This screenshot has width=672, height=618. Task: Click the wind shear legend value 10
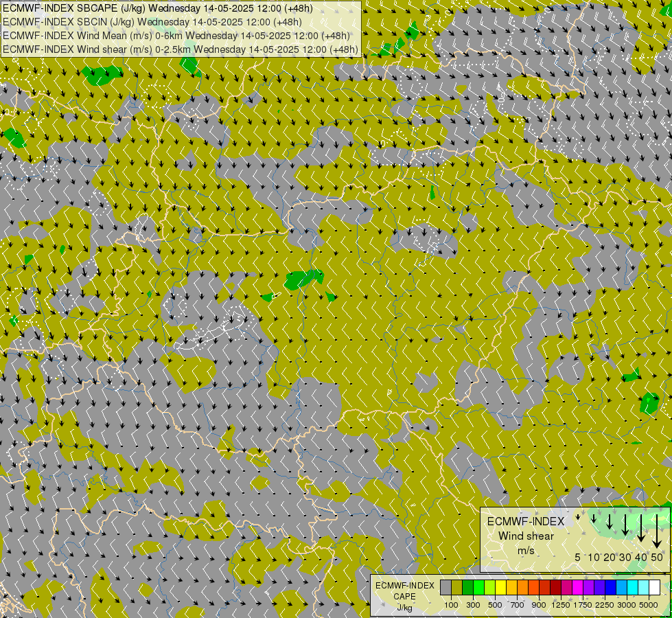(594, 557)
